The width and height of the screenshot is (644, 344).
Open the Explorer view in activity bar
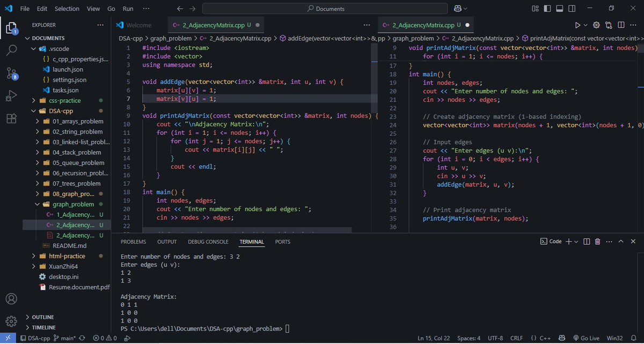(11, 28)
